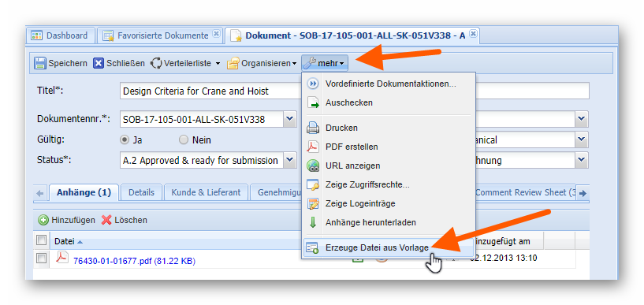Viewport: 644px width, 305px height.
Task: Open the Details tab
Action: tap(141, 192)
